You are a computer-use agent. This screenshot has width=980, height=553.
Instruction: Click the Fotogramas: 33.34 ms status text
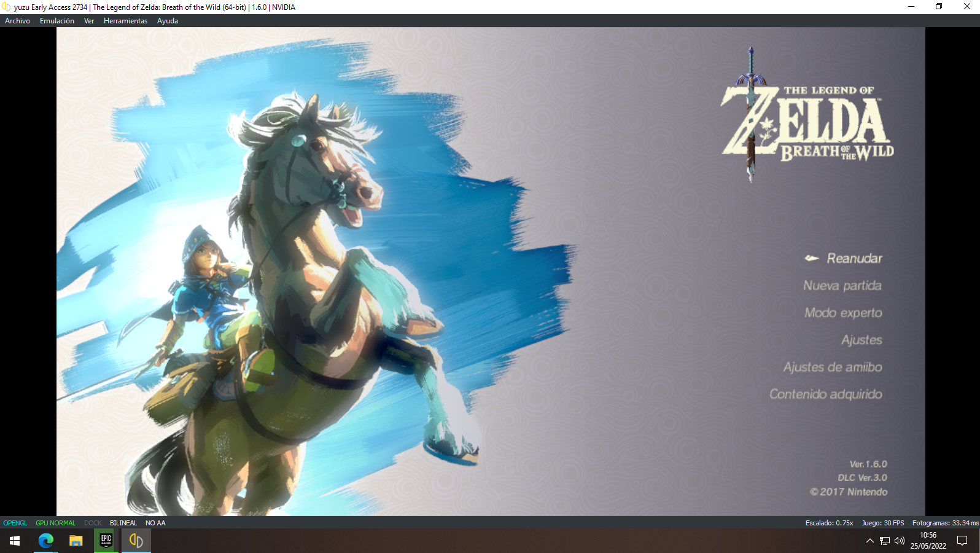tap(945, 523)
